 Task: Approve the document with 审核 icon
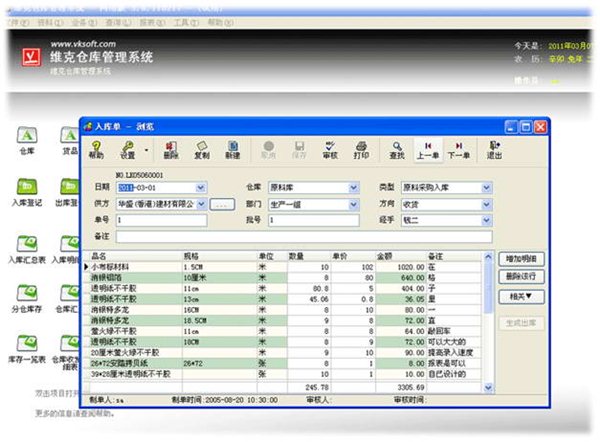(330, 149)
